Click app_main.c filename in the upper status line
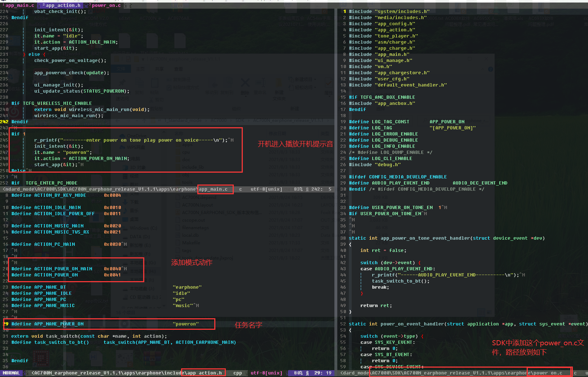 point(213,189)
